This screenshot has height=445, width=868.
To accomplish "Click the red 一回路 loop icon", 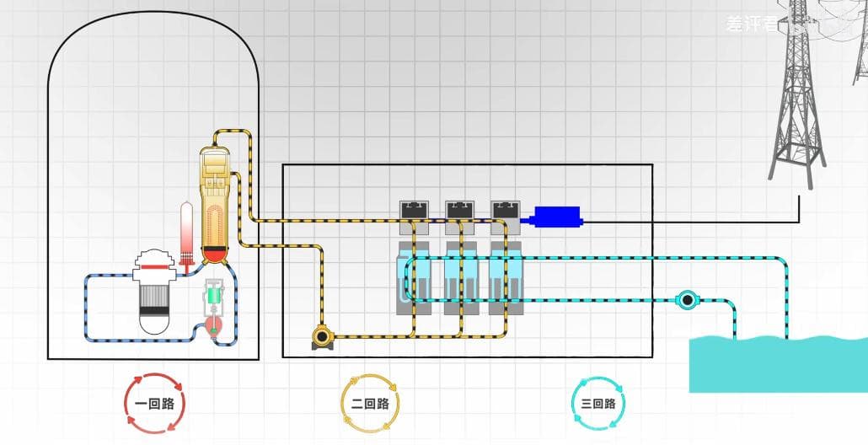I will coord(153,403).
